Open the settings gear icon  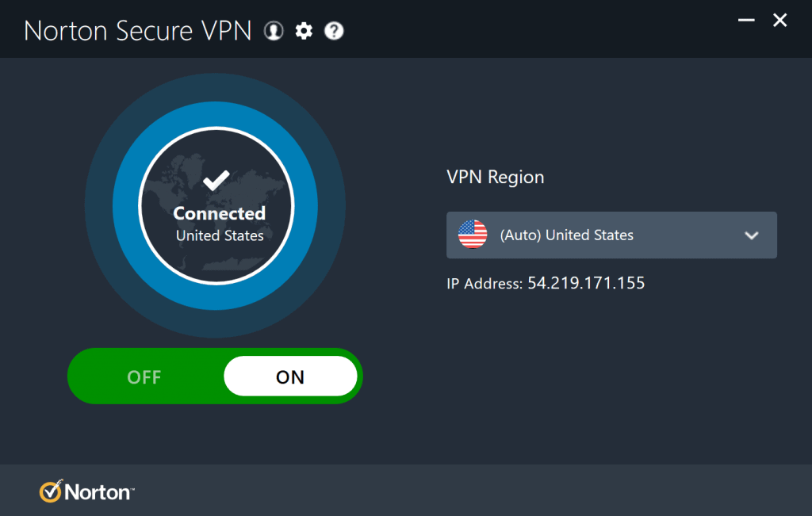click(x=304, y=31)
